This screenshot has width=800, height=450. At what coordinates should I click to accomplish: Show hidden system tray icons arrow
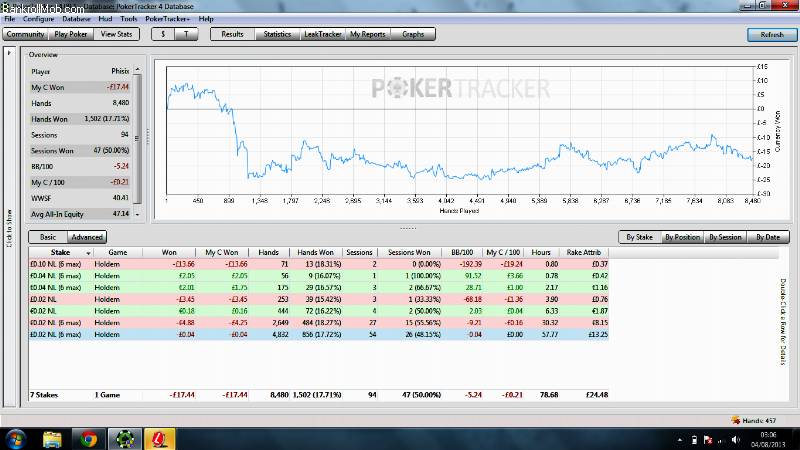680,440
